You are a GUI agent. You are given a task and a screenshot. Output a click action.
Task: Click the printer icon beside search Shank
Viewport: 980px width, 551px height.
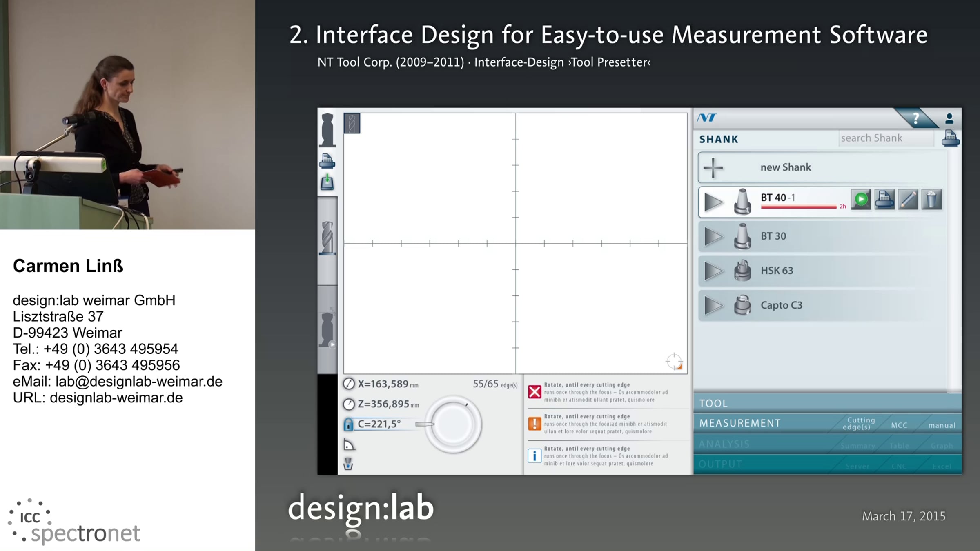tap(951, 138)
